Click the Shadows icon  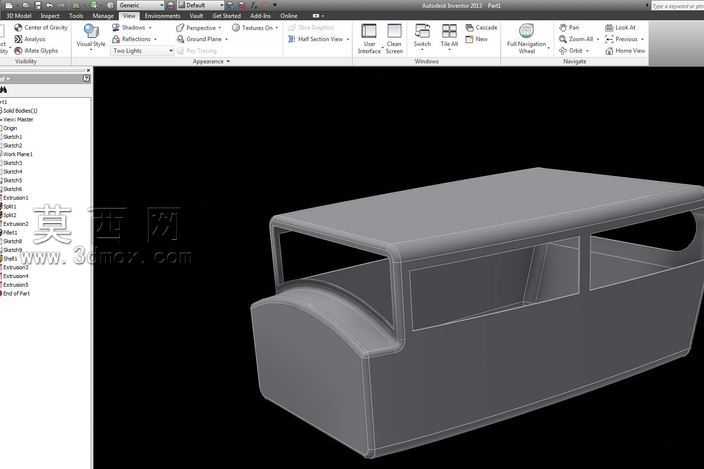(116, 27)
